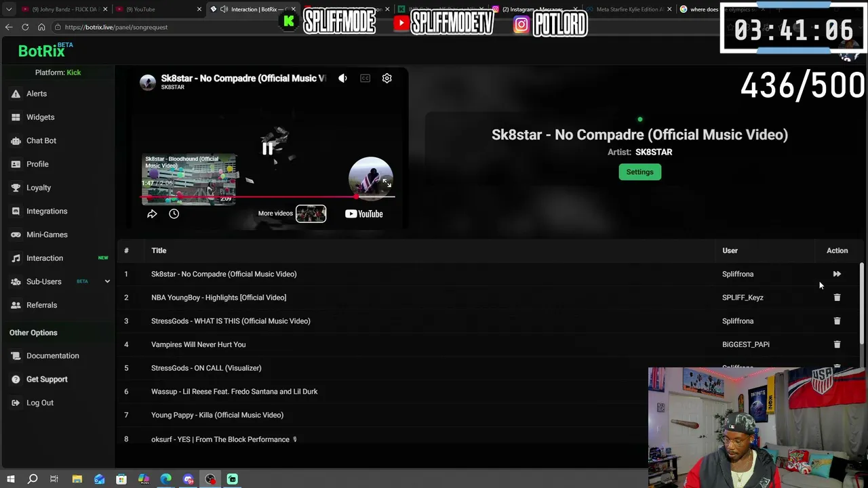Go back in the browser
Screen dimensions: 868x488
[9, 27]
